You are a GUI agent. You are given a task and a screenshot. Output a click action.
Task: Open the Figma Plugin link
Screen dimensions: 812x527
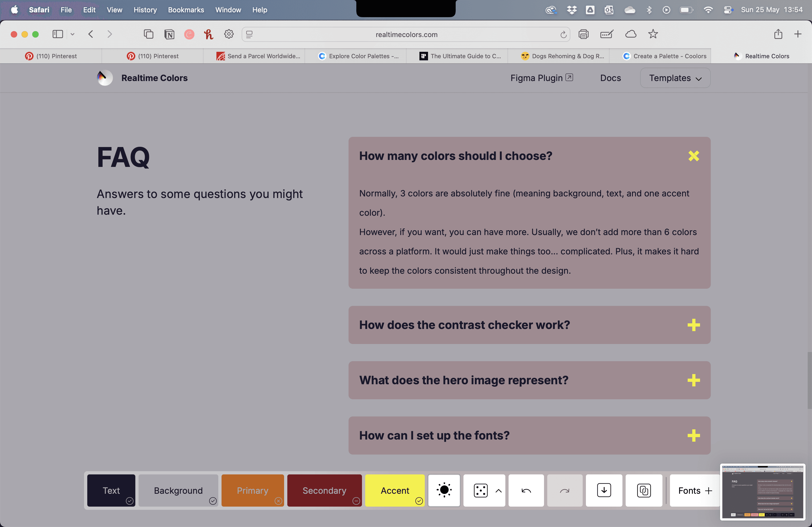(541, 78)
